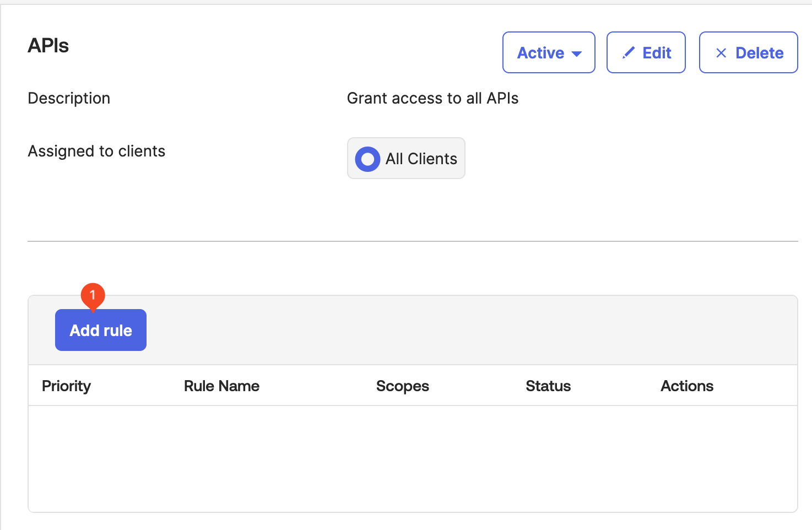This screenshot has height=530, width=812.
Task: Select the All Clients chip label
Action: [x=421, y=159]
